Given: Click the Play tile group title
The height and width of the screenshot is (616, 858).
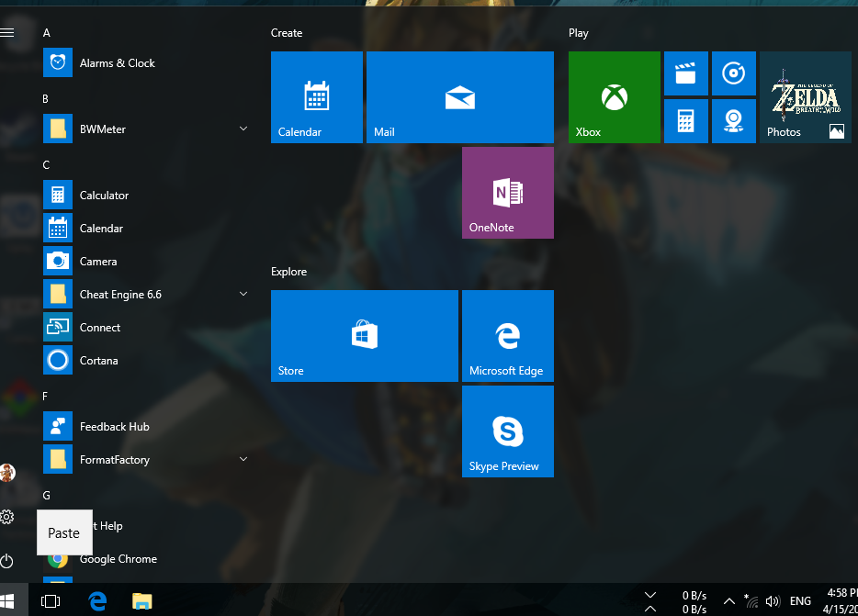Looking at the screenshot, I should click(579, 33).
